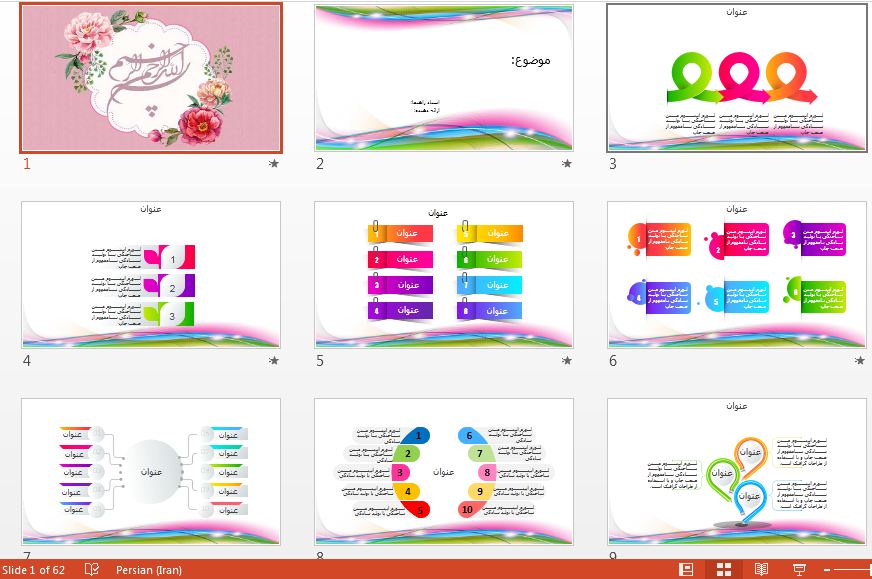Adjust the zoom slider in status bar
The height and width of the screenshot is (579, 872).
pos(862,569)
